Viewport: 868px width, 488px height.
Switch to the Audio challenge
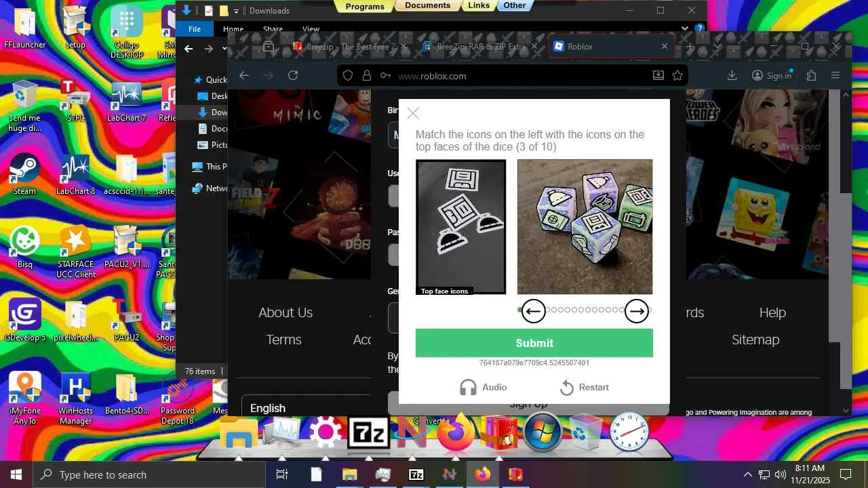point(484,387)
